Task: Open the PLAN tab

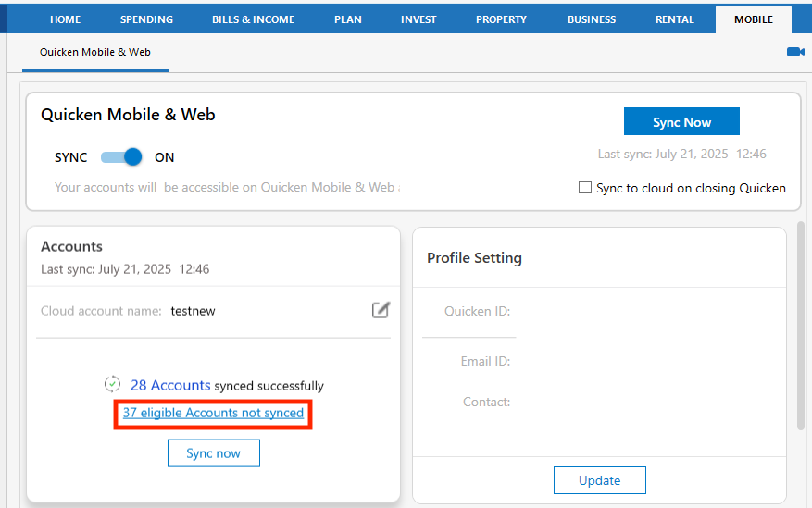Action: [x=348, y=19]
